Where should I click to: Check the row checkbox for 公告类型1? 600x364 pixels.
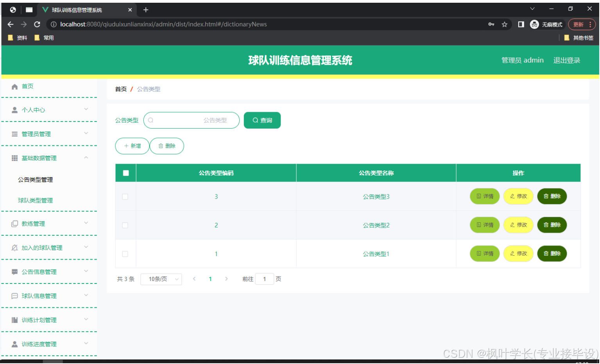coord(125,254)
